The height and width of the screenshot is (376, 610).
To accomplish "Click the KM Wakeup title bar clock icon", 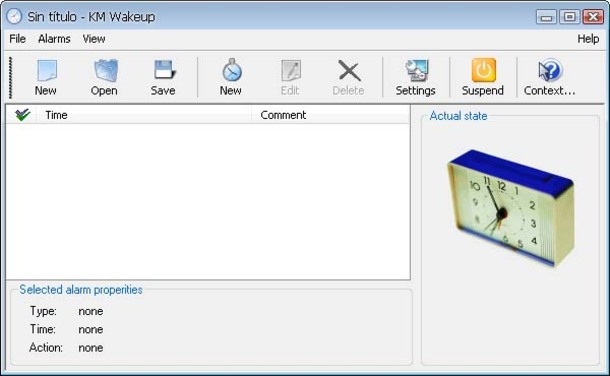I will click(x=14, y=16).
